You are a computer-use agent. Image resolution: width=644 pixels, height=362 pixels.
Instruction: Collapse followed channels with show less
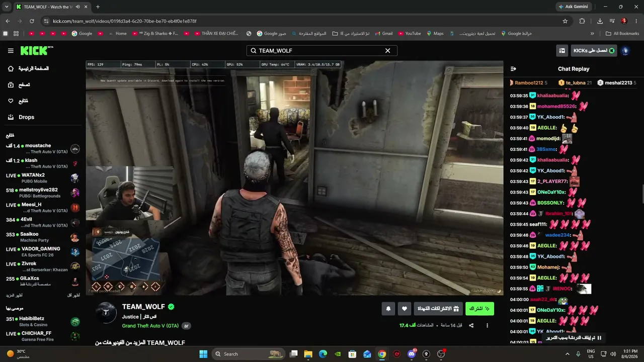click(73, 295)
